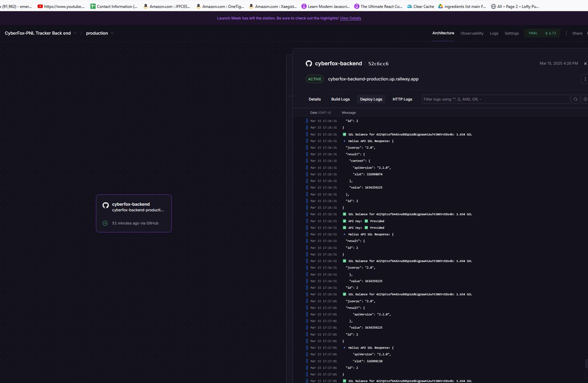Open the Details tab
Screen dimensions: 588x383
pyautogui.click(x=315, y=99)
